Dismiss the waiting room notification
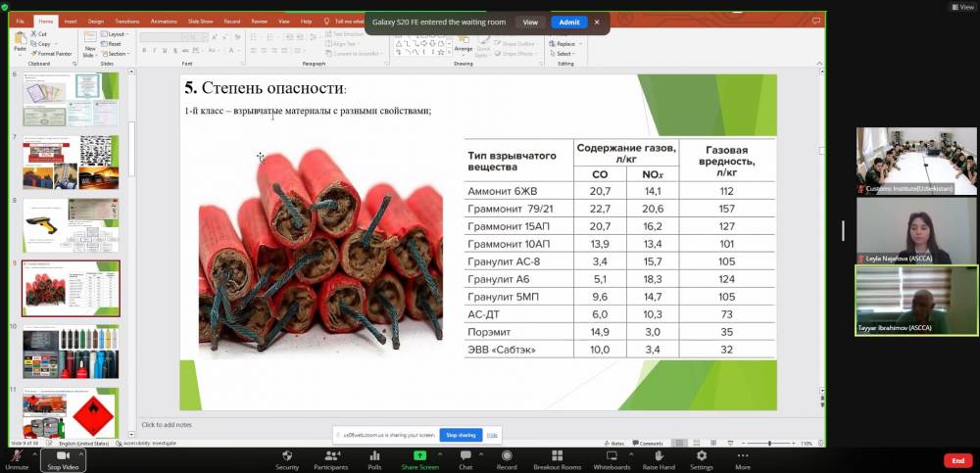Screen dimensions: 980x473 point(597,22)
